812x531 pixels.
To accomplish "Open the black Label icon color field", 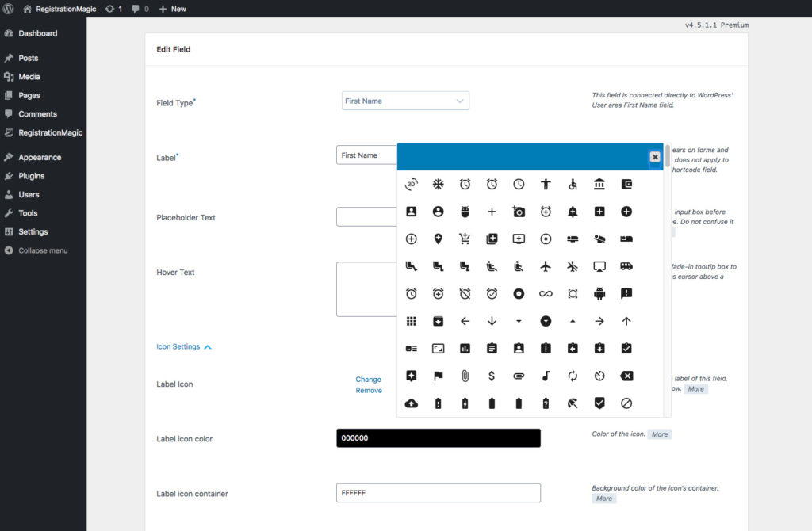I will 438,438.
